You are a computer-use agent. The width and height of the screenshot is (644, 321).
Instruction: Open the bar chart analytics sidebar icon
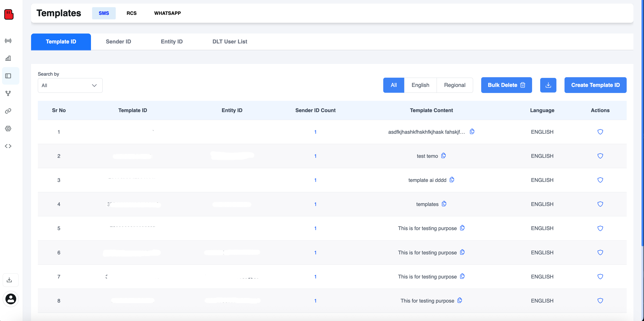pos(8,58)
